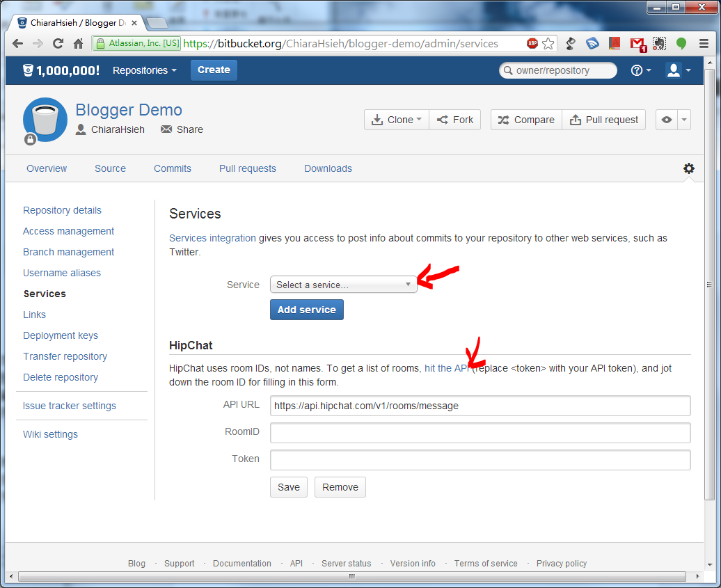The height and width of the screenshot is (588, 721).
Task: Click the blue Create button
Action: tap(214, 70)
